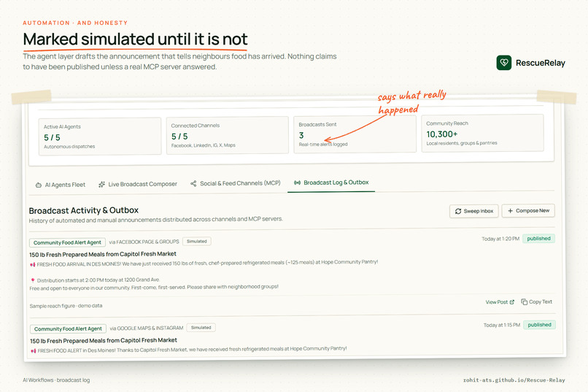Click the published status at 1:20 PM
588x392 pixels.
click(x=538, y=239)
